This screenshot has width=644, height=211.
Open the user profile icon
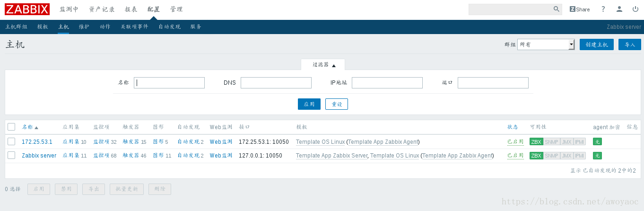tap(619, 9)
